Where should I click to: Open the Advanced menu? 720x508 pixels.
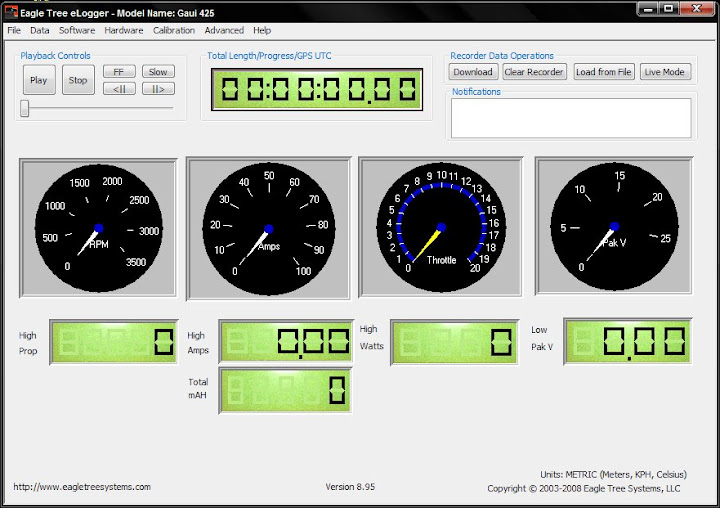224,31
